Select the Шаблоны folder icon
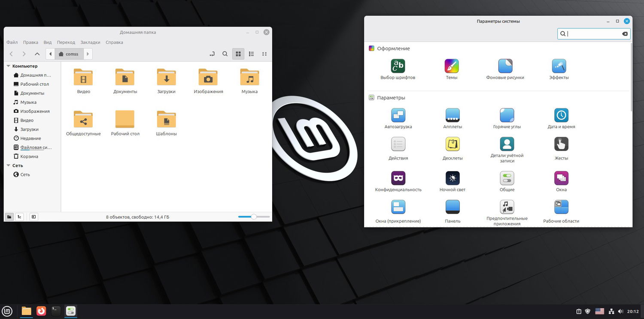The image size is (644, 319). pyautogui.click(x=166, y=119)
